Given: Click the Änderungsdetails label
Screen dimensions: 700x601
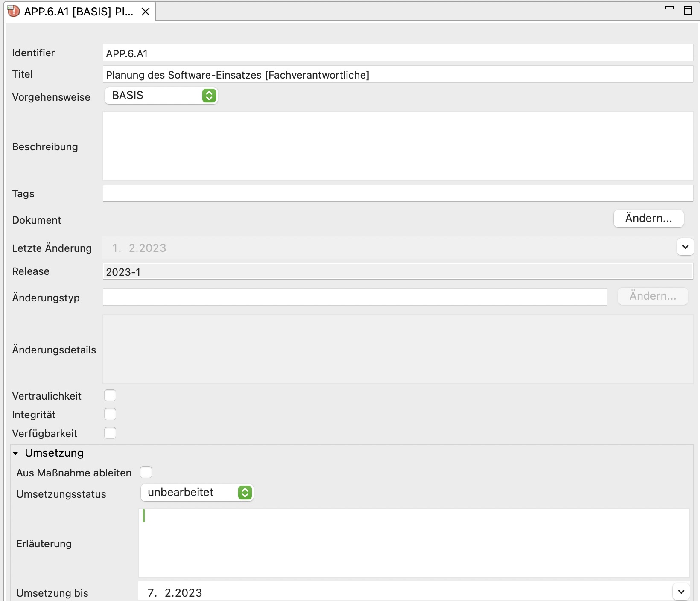Looking at the screenshot, I should click(x=54, y=350).
